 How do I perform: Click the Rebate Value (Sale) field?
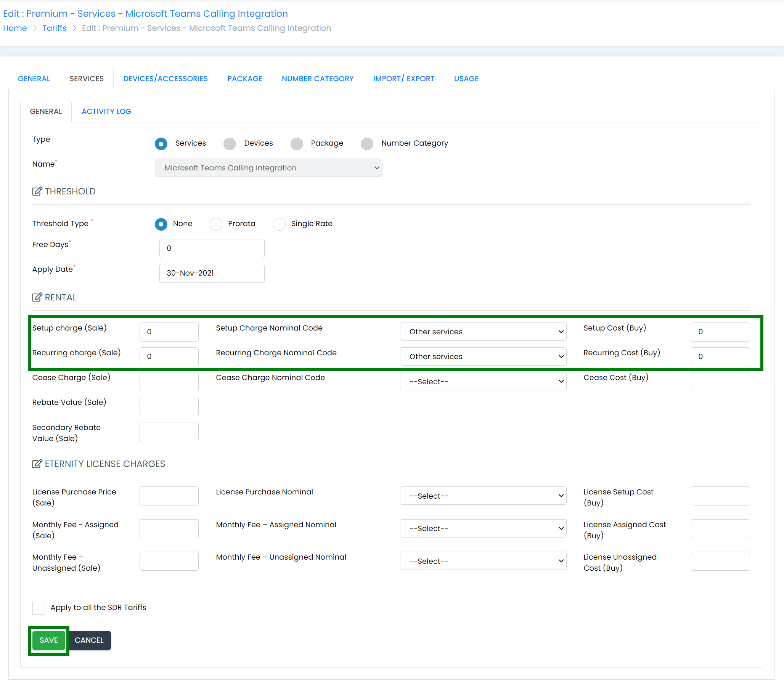[x=169, y=406]
